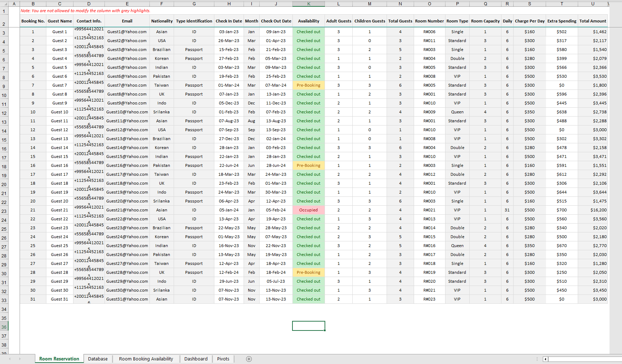622x364 pixels.
Task: Go to previous sheet tab arrow
Action: pyautogui.click(x=10, y=359)
